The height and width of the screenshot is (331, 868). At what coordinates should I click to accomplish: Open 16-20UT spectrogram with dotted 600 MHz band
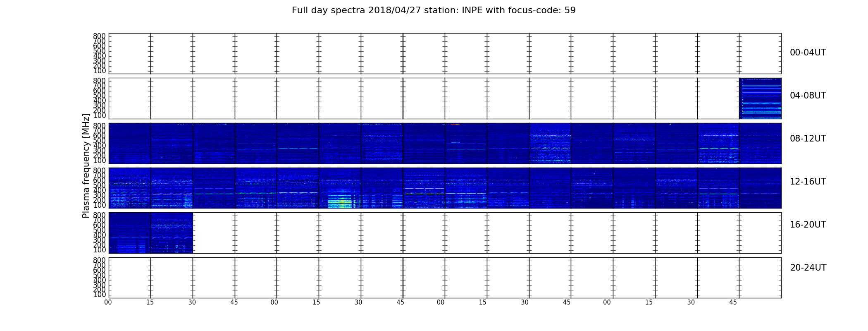pyautogui.click(x=172, y=233)
